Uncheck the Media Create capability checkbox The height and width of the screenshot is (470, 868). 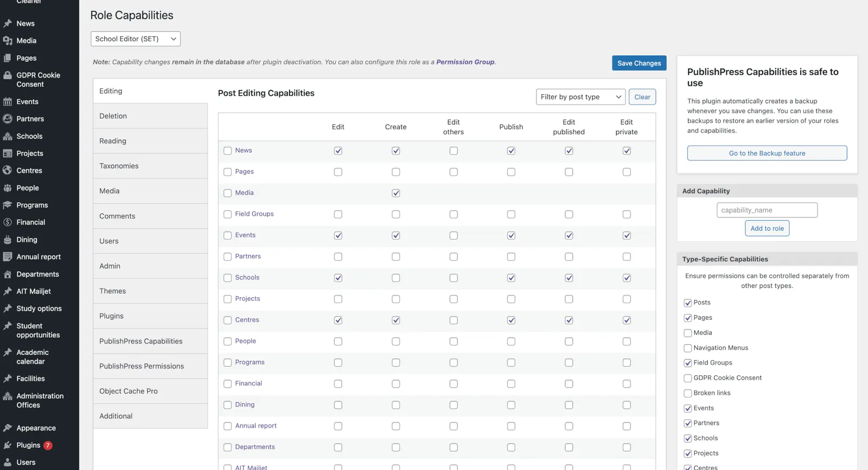coord(396,193)
